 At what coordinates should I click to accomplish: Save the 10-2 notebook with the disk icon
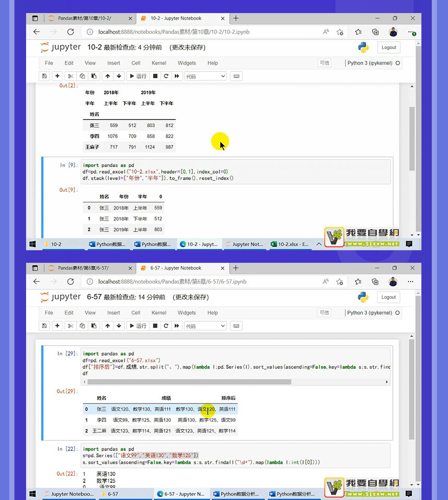[x=44, y=76]
